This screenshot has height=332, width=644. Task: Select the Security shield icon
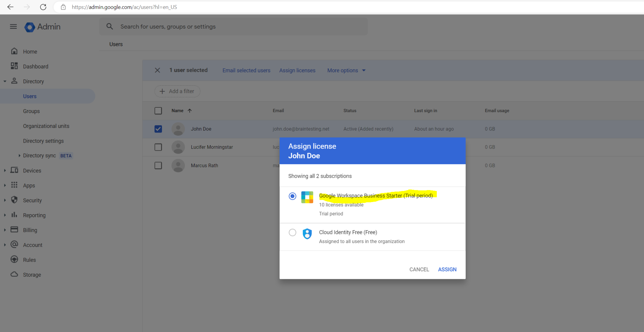(x=14, y=200)
